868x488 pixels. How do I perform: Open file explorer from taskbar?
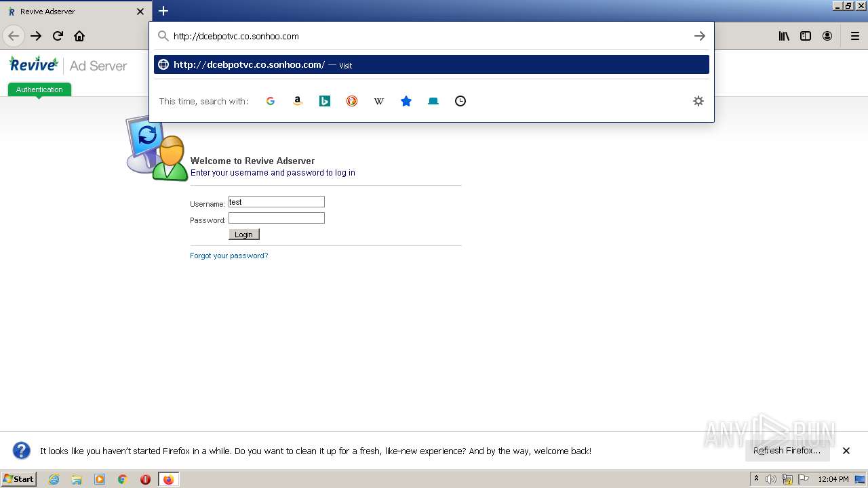point(77,479)
